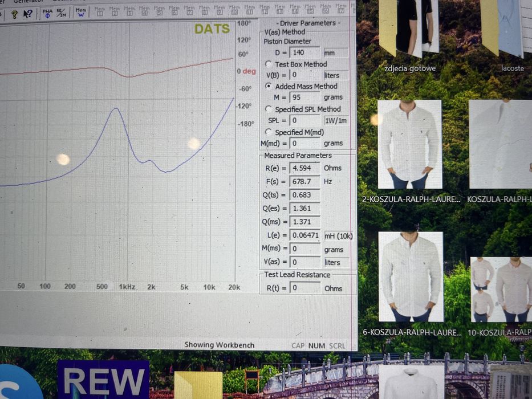Click the NUM indicator in status bar
Screen dimensions: 532x399
click(x=316, y=346)
